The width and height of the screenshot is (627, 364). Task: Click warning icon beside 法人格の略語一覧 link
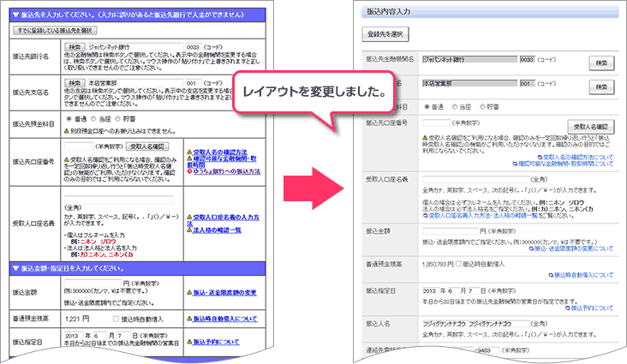pos(188,230)
